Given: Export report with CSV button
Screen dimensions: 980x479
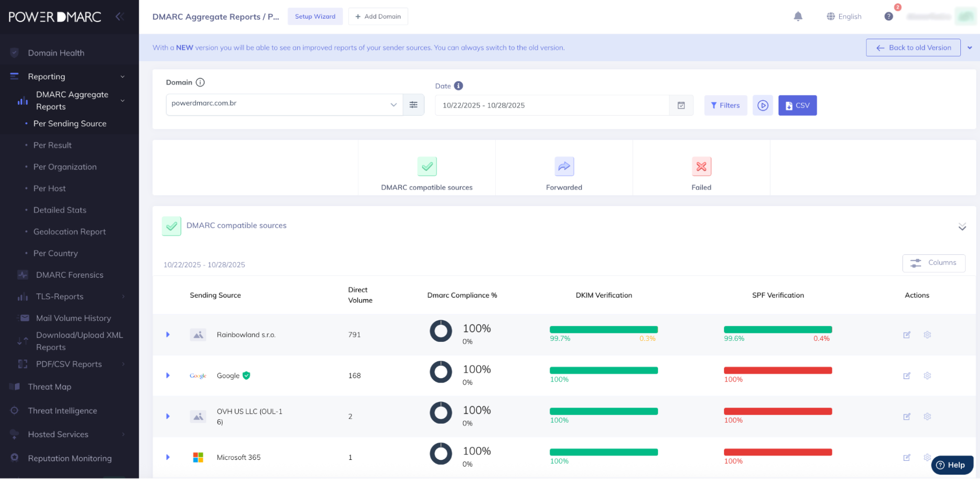Looking at the screenshot, I should coord(797,105).
